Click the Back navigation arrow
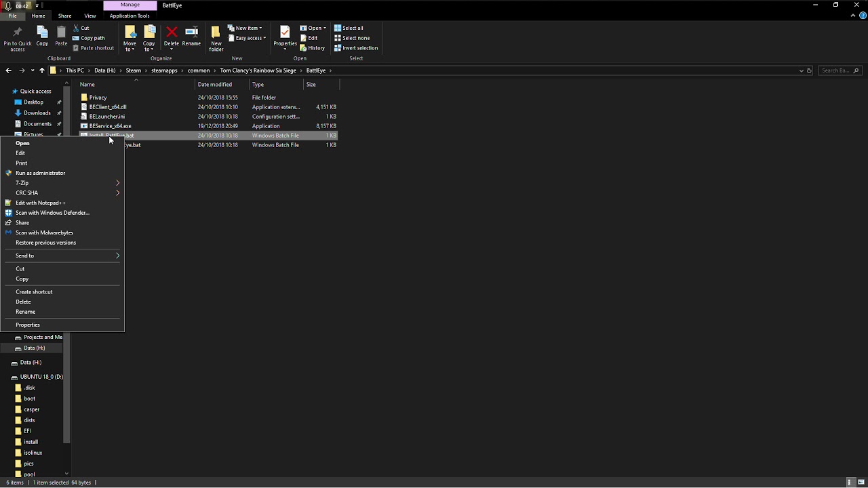Image resolution: width=868 pixels, height=488 pixels. click(8, 70)
